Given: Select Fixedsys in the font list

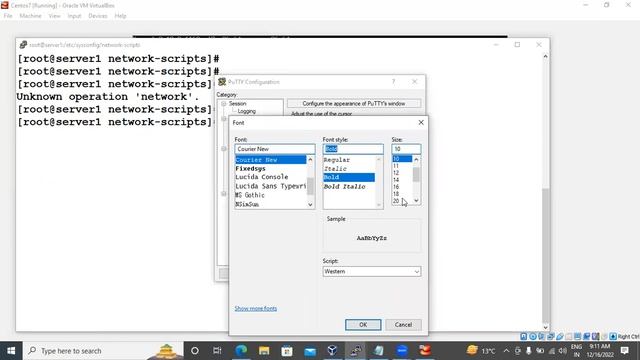Looking at the screenshot, I should pos(270,169).
